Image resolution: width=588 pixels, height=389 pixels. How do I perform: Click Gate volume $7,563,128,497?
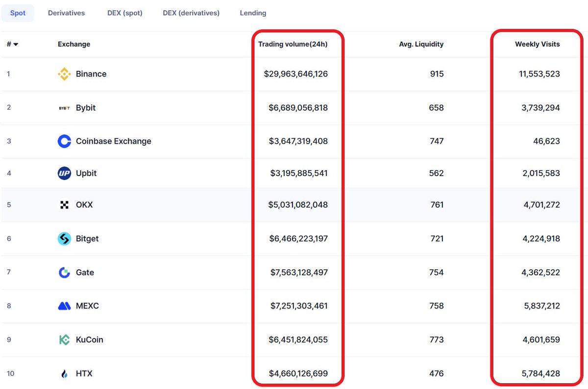pyautogui.click(x=299, y=273)
